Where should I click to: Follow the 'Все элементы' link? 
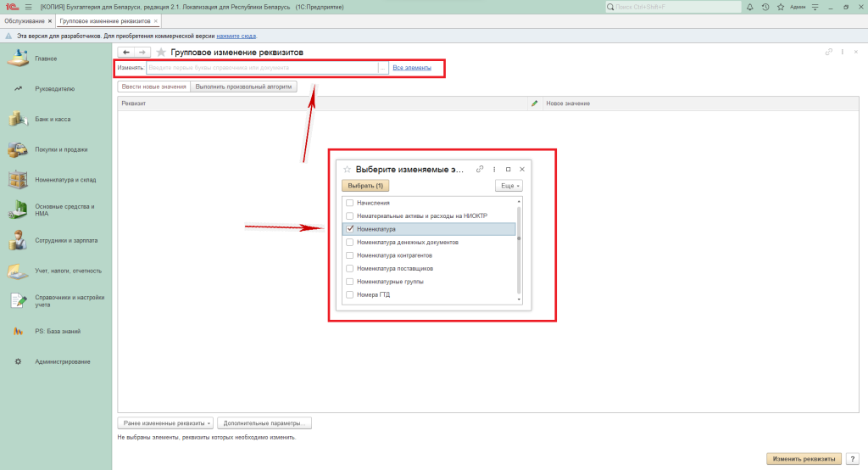(412, 67)
